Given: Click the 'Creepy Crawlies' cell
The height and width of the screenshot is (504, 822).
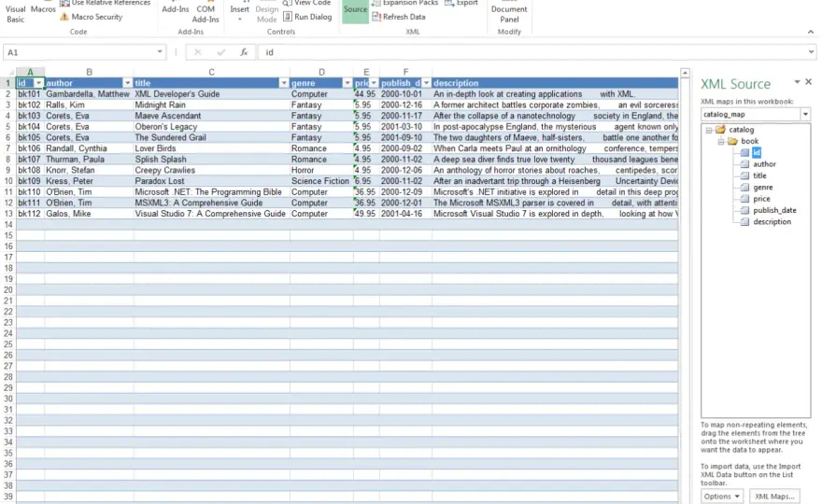Looking at the screenshot, I should coord(211,170).
